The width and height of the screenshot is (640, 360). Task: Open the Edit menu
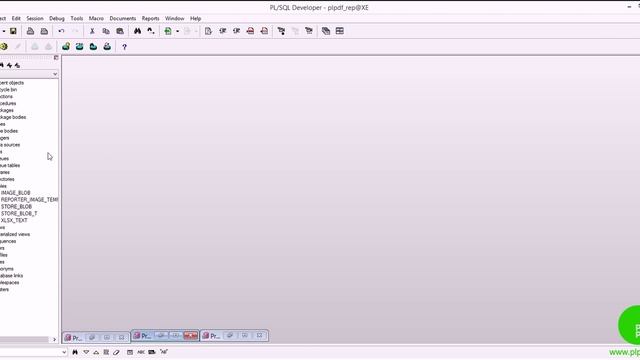(16, 18)
